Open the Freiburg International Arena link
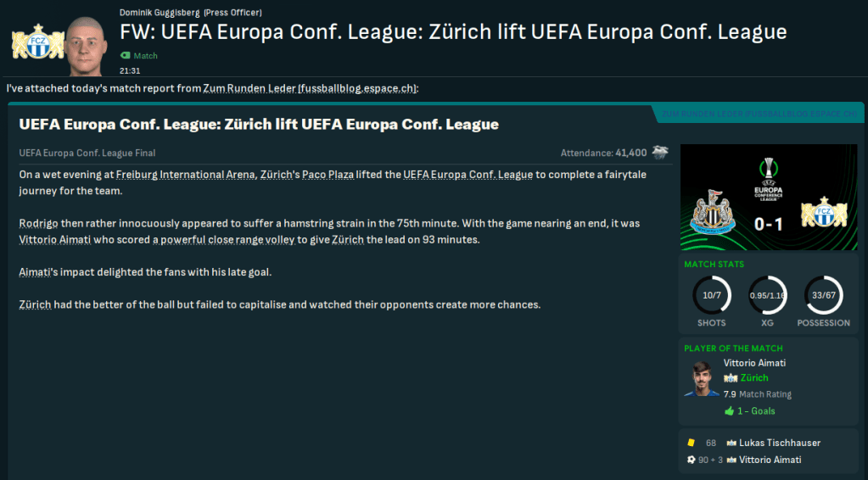This screenshot has height=480, width=868. point(185,175)
